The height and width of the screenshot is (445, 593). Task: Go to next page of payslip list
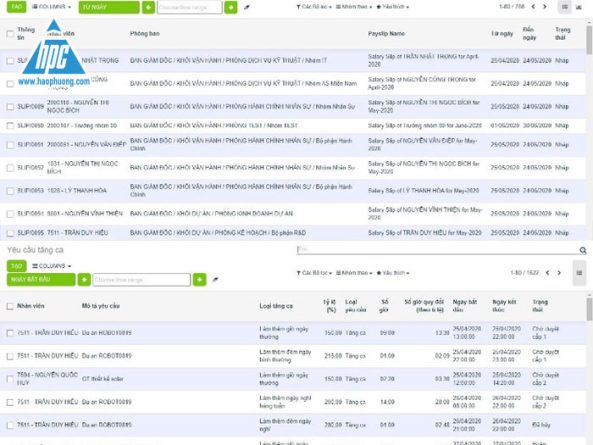point(545,6)
